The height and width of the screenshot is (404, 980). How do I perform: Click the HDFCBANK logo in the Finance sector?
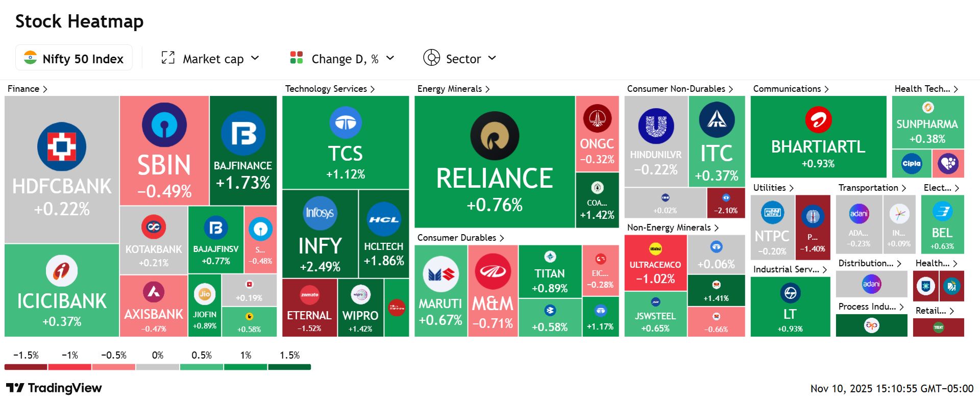point(62,146)
